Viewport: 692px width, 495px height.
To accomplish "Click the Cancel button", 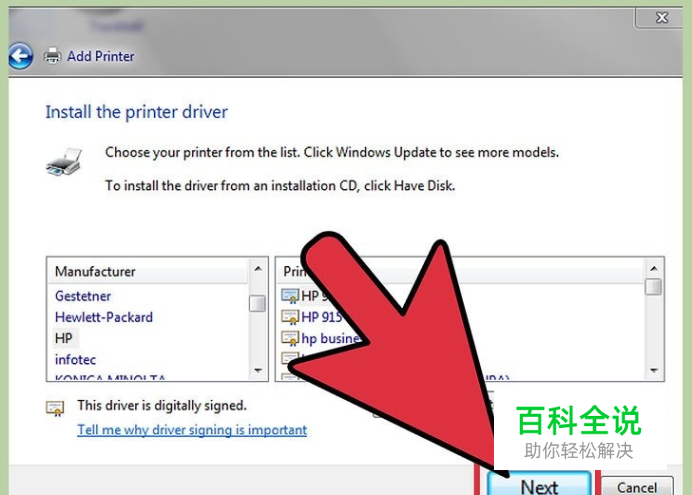I will (637, 486).
